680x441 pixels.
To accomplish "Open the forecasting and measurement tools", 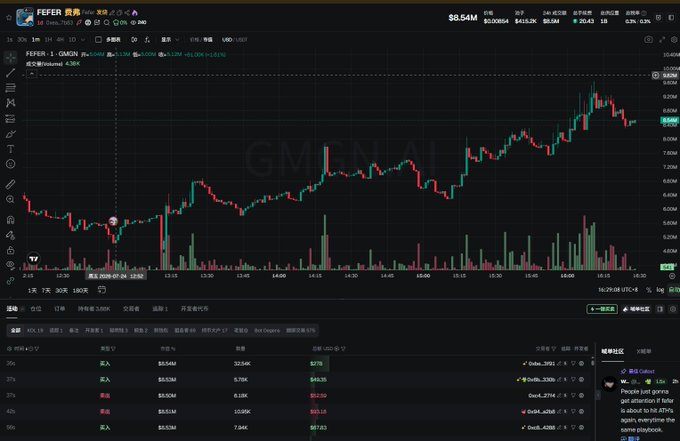I will (10, 118).
